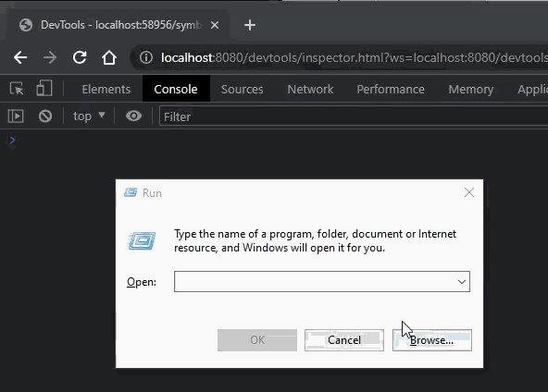Toggle the device toolbar icon
Image resolution: width=548 pixels, height=392 pixels.
[x=44, y=88]
